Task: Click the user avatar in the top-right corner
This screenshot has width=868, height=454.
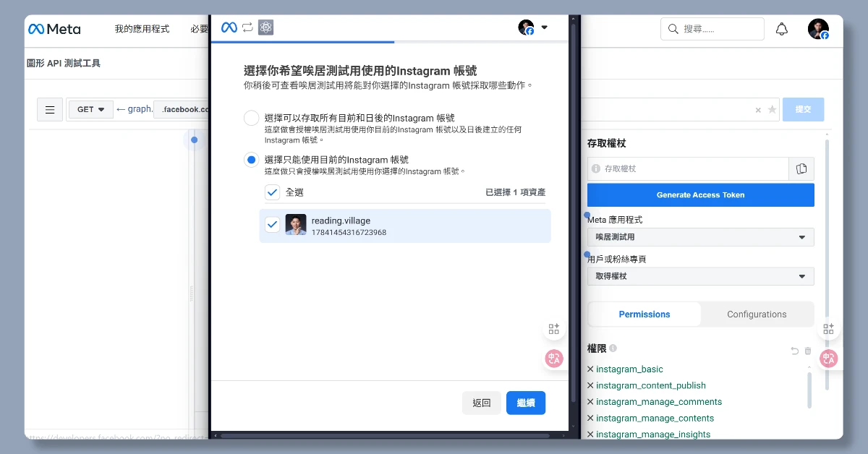Action: [818, 29]
